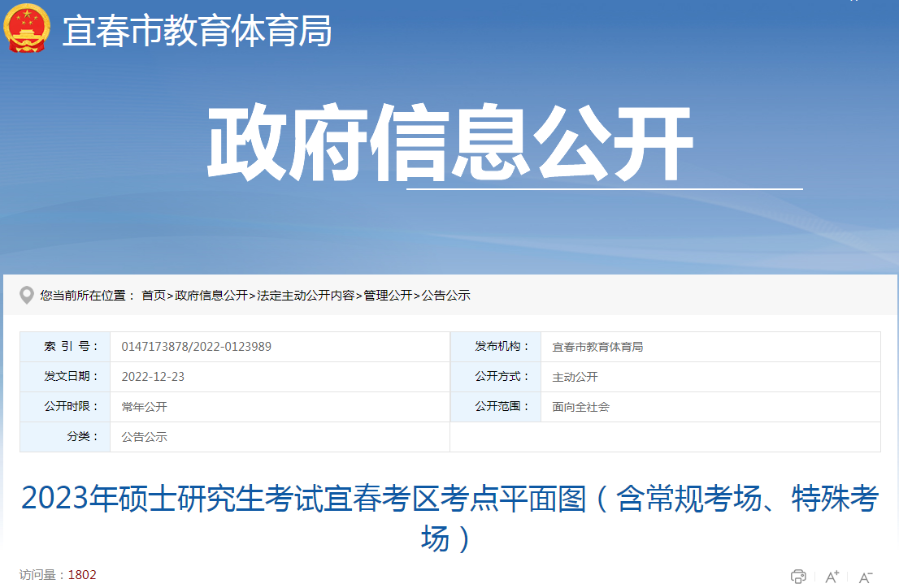Click 您当前所在位置 label
Screen dimensions: 899x588
pos(87,295)
